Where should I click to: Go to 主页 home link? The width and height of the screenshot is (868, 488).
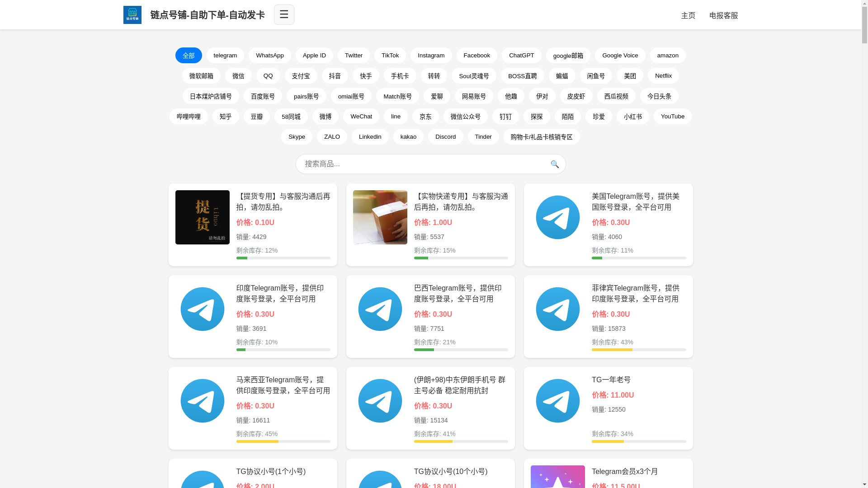click(x=688, y=15)
